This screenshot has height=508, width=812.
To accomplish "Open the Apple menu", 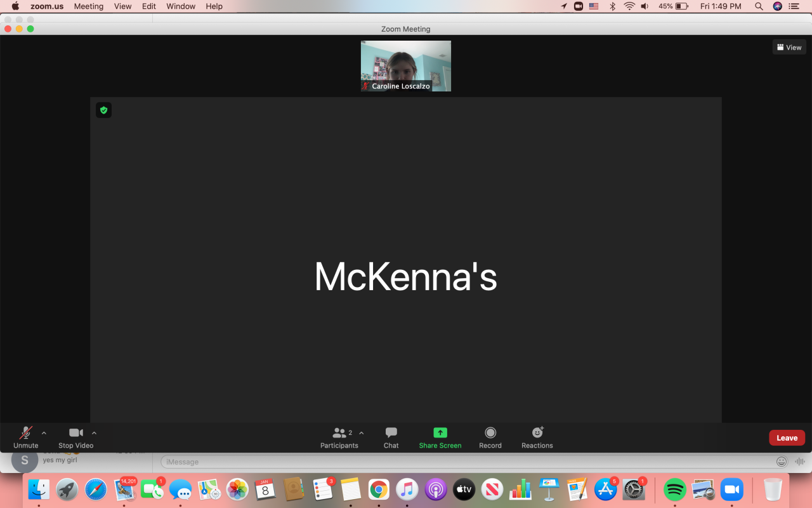I will [15, 6].
